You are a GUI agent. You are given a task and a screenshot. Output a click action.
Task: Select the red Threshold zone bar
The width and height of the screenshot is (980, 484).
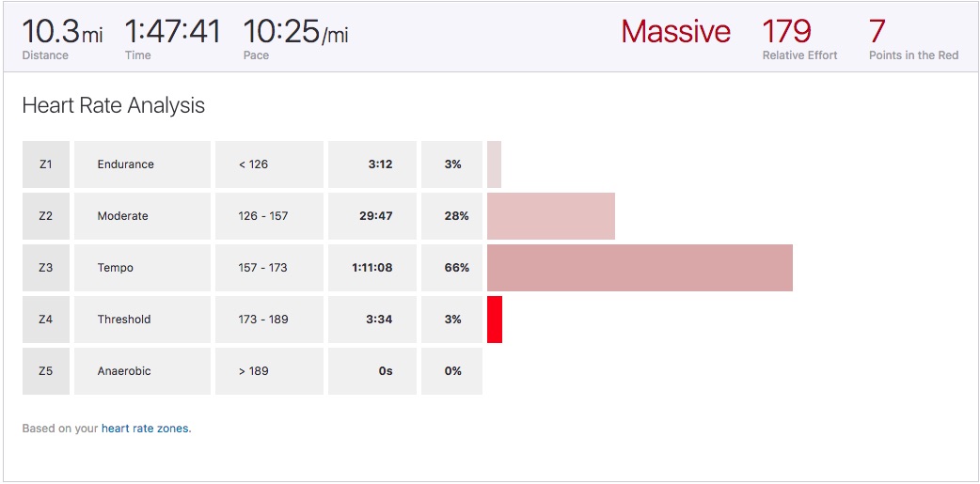point(495,320)
